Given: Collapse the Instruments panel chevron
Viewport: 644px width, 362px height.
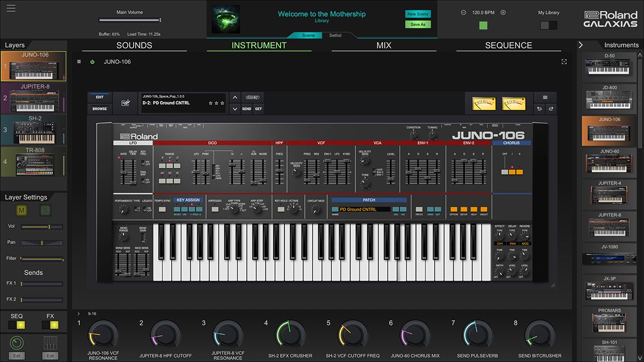Looking at the screenshot, I should tap(581, 45).
